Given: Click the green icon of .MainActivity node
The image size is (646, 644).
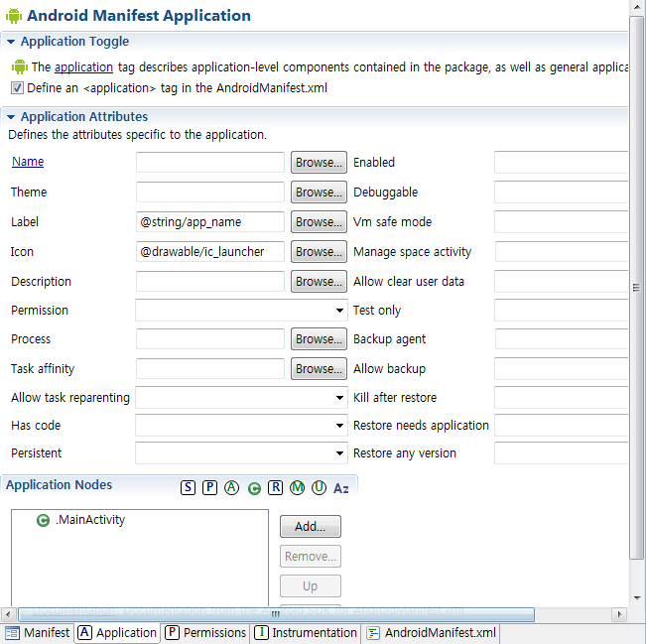Looking at the screenshot, I should click(43, 520).
